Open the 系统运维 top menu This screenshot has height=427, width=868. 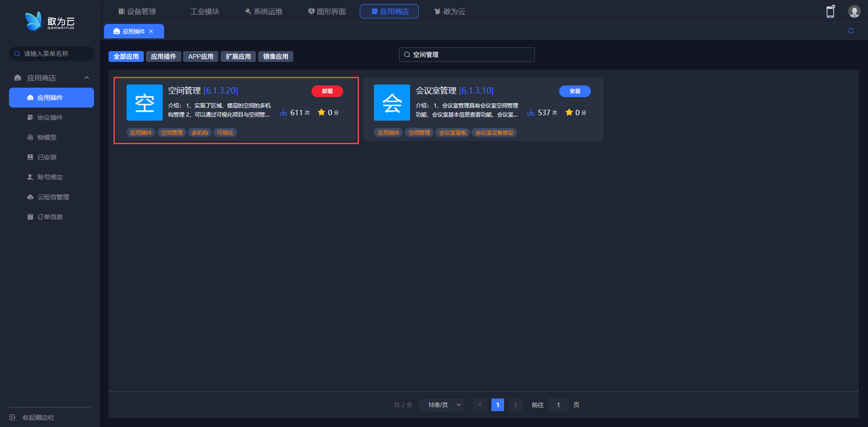pyautogui.click(x=264, y=11)
